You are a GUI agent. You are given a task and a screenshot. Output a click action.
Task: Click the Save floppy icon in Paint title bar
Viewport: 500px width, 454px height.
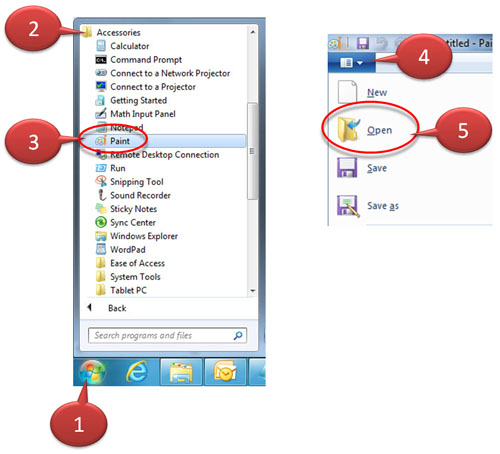click(363, 43)
